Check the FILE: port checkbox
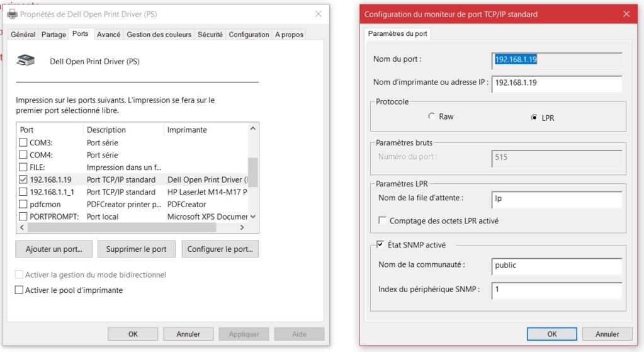This screenshot has width=644, height=352. click(23, 167)
